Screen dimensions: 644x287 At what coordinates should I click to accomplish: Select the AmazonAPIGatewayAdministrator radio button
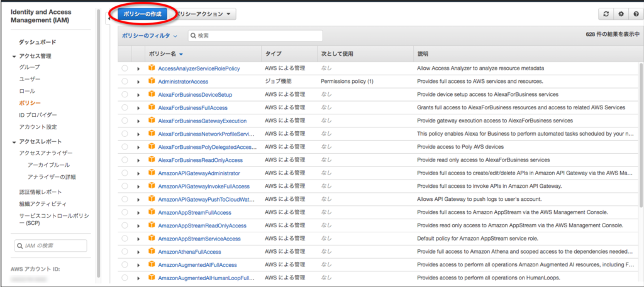[x=125, y=173]
